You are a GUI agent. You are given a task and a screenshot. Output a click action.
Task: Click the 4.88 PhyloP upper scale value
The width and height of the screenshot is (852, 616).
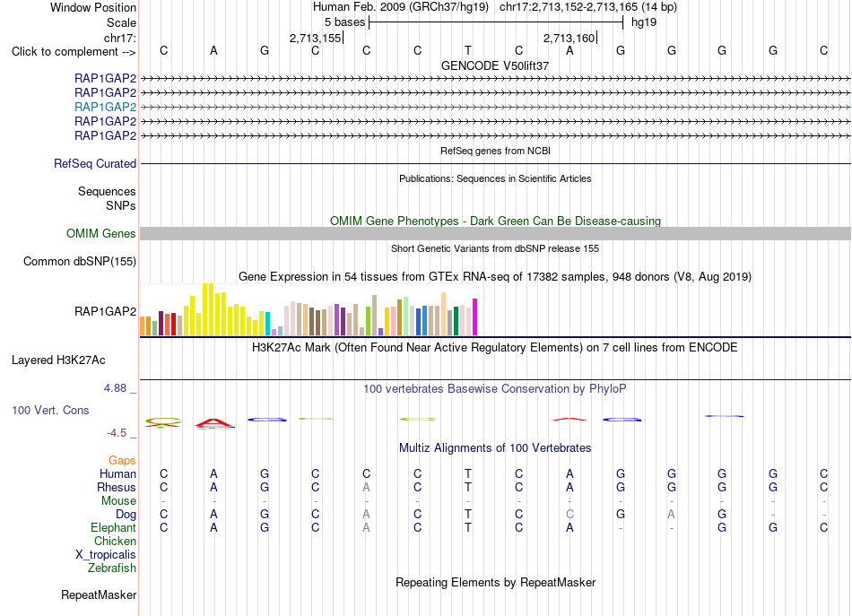click(x=115, y=388)
